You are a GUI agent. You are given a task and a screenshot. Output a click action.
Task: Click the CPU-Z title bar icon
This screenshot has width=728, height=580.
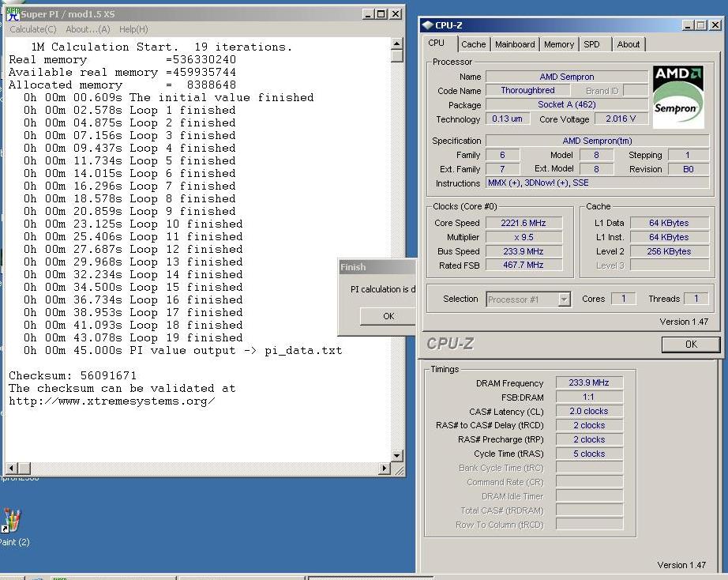point(428,25)
